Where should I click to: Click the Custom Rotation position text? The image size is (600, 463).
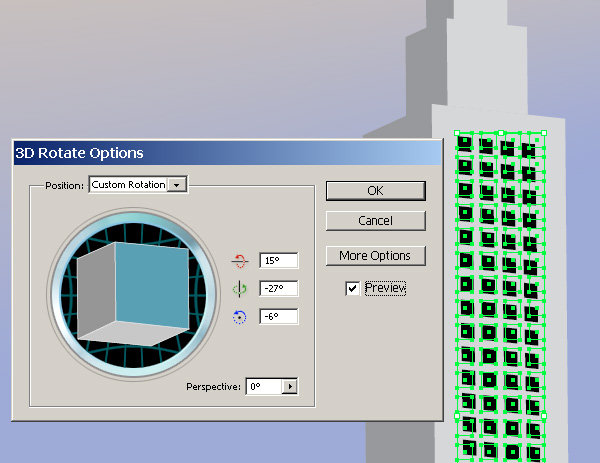point(128,185)
